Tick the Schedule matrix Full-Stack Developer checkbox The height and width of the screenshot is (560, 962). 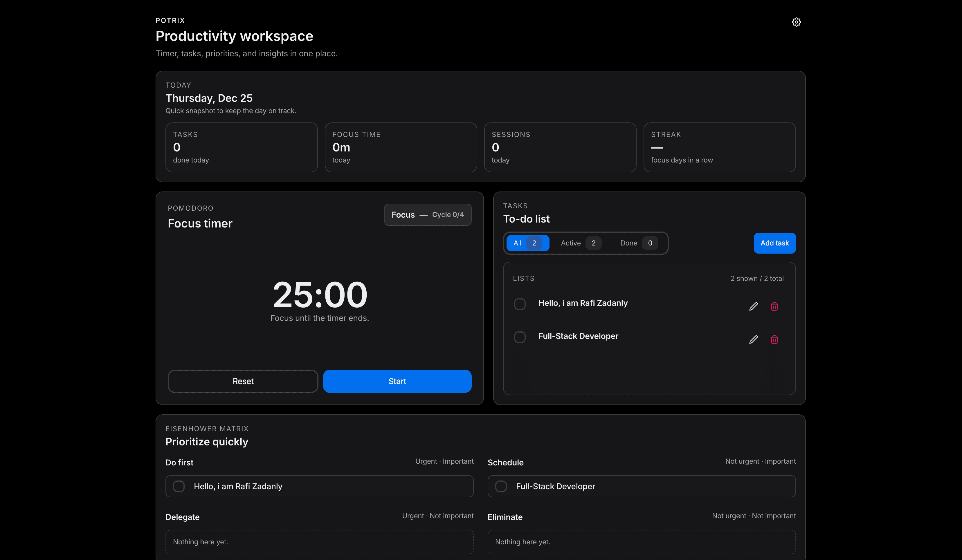[501, 486]
